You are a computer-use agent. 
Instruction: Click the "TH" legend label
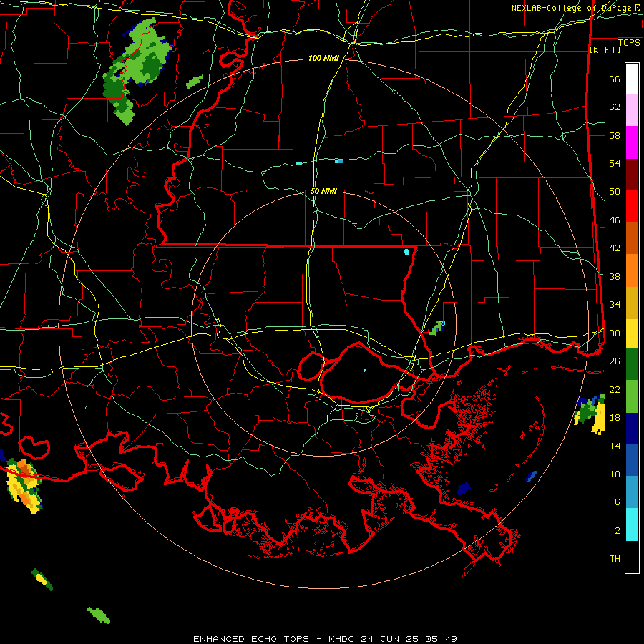tap(615, 559)
